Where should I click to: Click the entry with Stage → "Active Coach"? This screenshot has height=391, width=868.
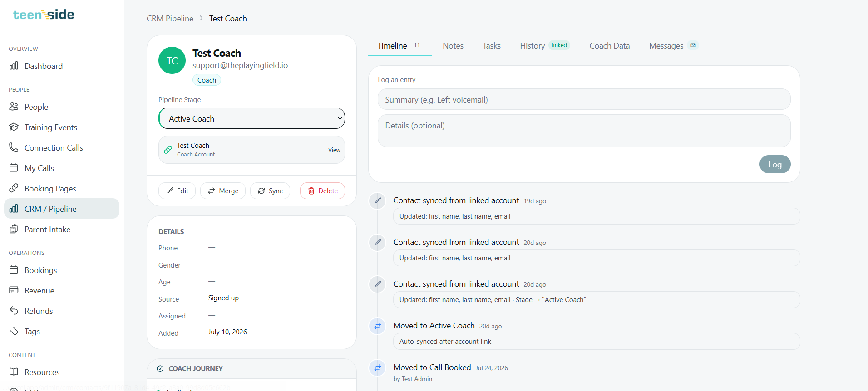coord(596,300)
